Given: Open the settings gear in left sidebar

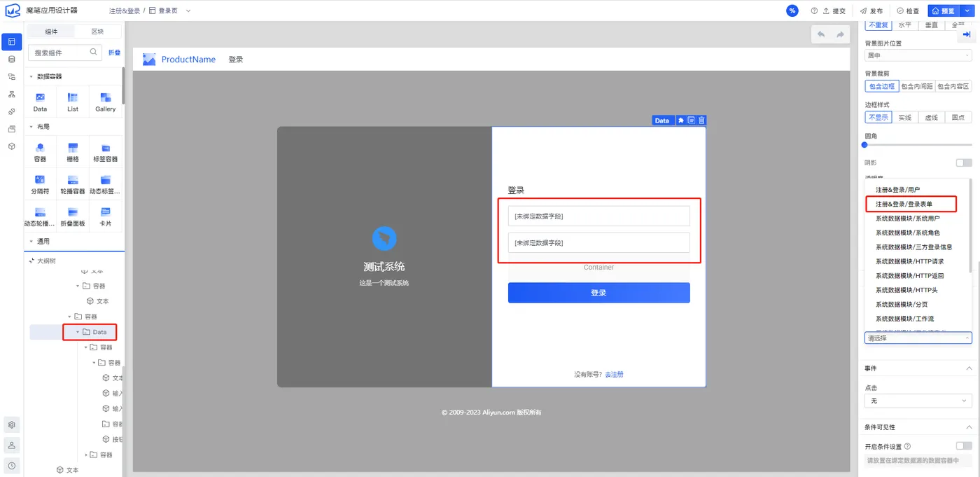Looking at the screenshot, I should [x=12, y=425].
